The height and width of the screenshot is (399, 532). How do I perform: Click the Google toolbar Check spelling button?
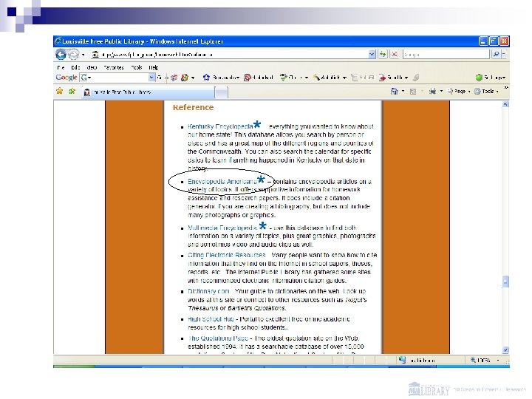click(293, 78)
